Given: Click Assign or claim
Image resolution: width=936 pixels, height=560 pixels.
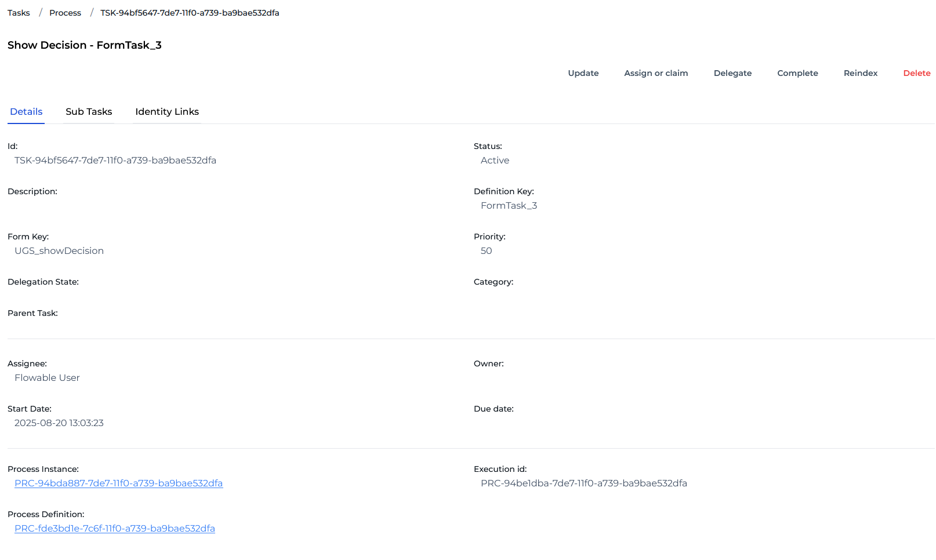Looking at the screenshot, I should pos(655,73).
